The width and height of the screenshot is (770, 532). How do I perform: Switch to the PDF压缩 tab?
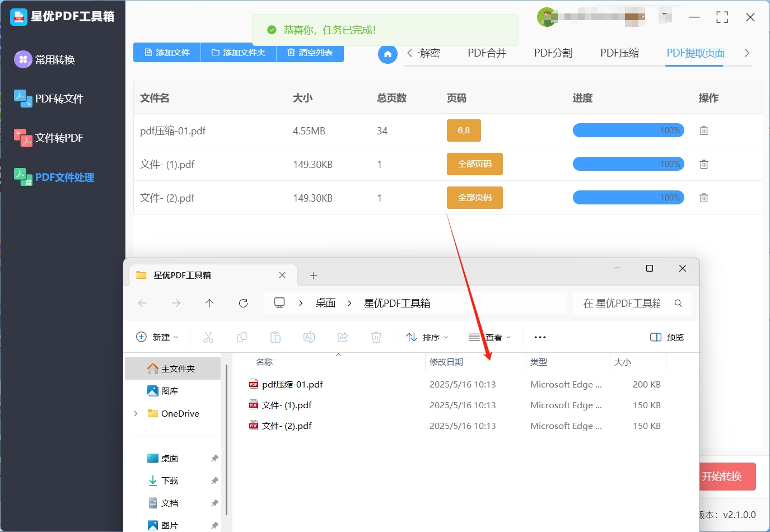620,53
